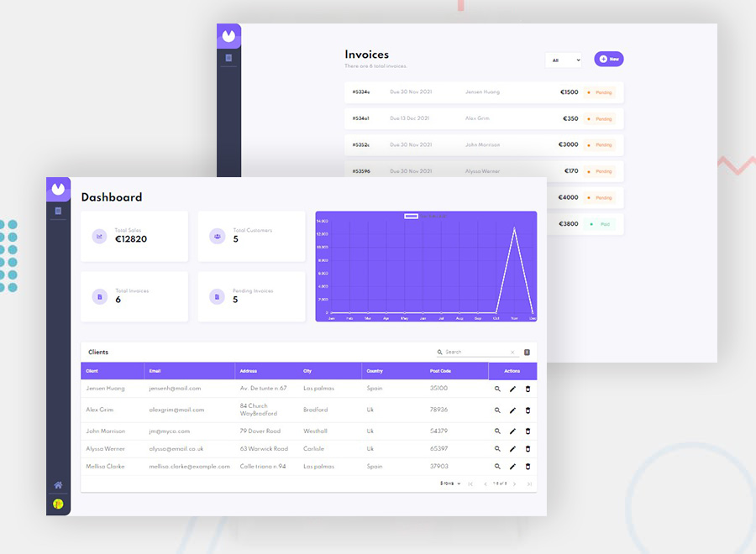The height and width of the screenshot is (554, 756).
Task: Open invoice #534a1 for Alex Grim
Action: point(484,118)
